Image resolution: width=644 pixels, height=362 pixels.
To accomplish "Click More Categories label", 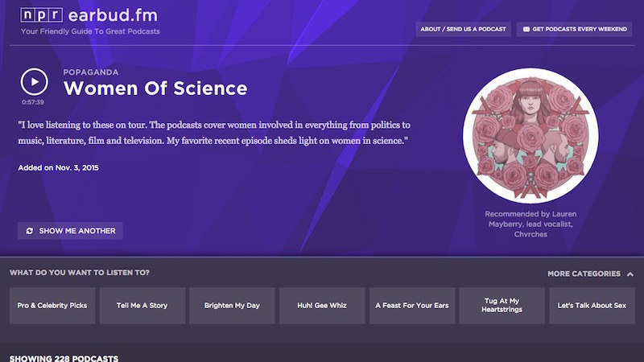I will point(584,274).
